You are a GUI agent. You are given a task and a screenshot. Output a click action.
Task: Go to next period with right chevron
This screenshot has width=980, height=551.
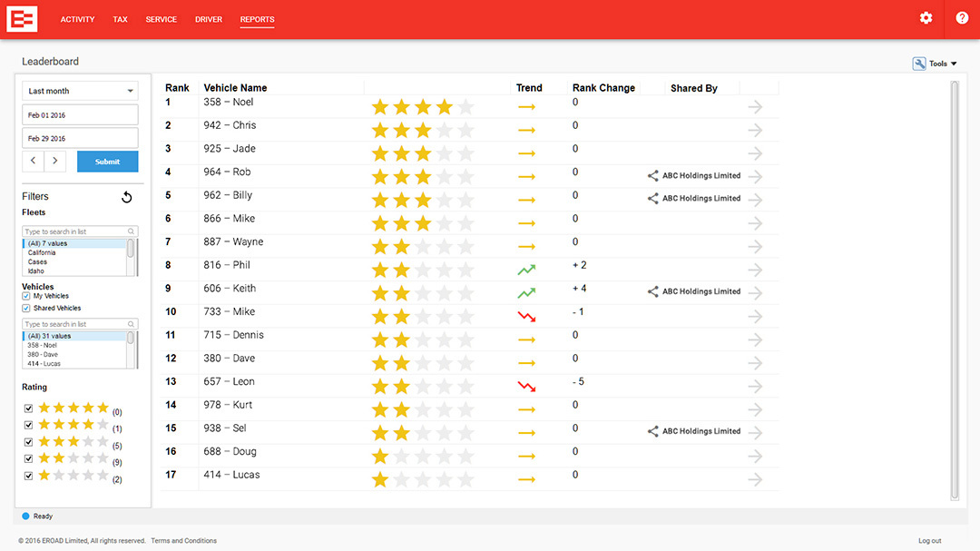click(55, 162)
